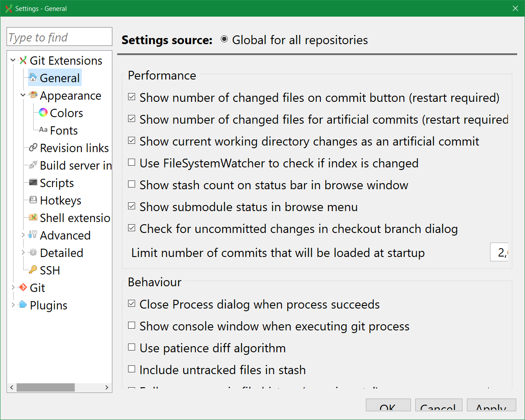Click the Fonts Aa icon
The height and width of the screenshot is (420, 525).
pyautogui.click(x=43, y=130)
